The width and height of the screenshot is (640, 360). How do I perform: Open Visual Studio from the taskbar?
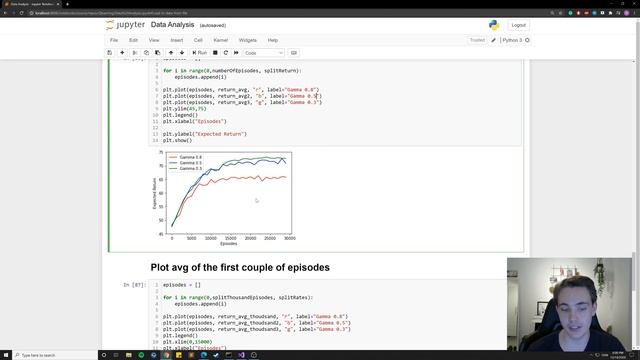[x=241, y=355]
